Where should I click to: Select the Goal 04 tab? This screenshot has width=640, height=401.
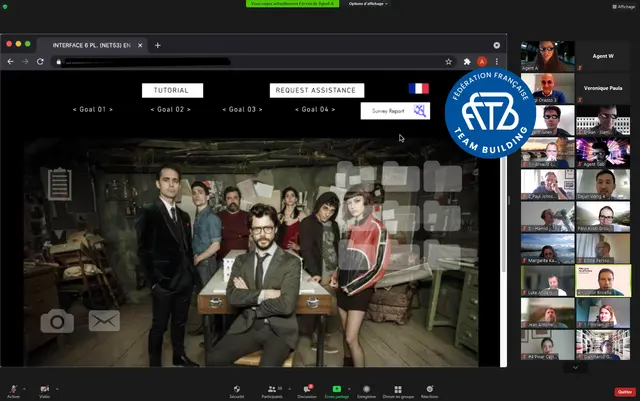[315, 109]
